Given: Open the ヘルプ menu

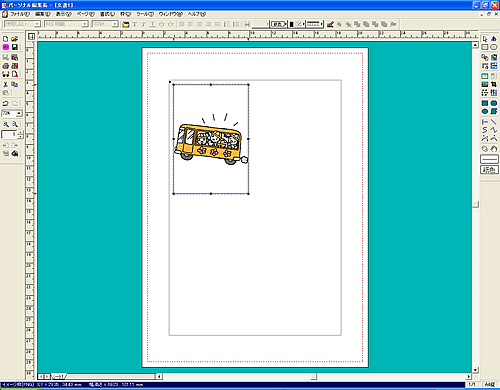Looking at the screenshot, I should pyautogui.click(x=197, y=14).
